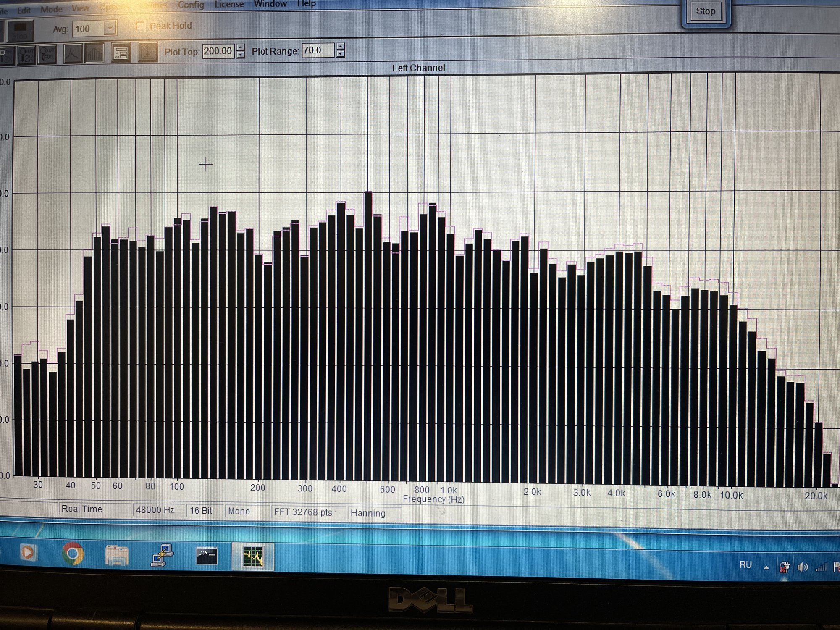This screenshot has height=630, width=840.
Task: Open the volume icon in system tray
Action: coord(802,567)
